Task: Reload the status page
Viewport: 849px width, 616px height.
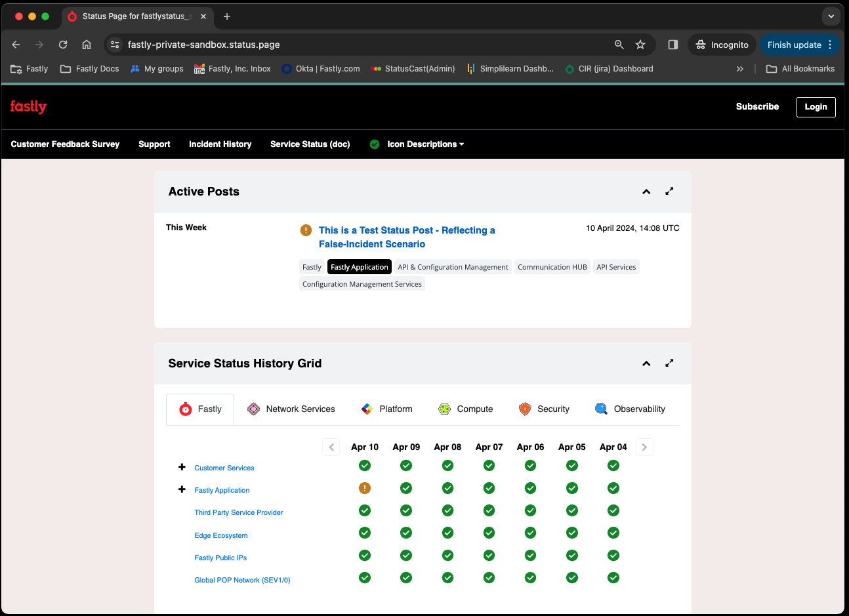Action: (63, 45)
